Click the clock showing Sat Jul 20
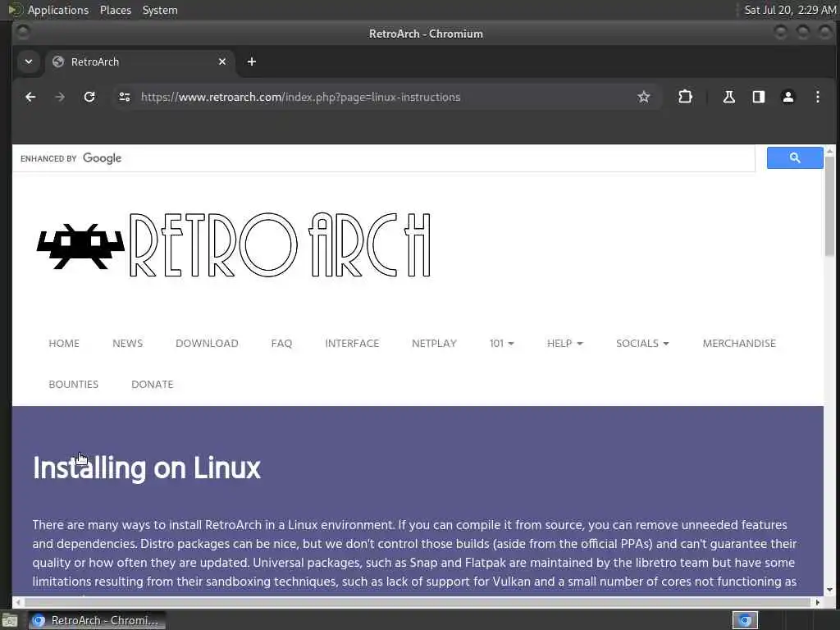Viewport: 840px width, 630px height. (x=790, y=10)
